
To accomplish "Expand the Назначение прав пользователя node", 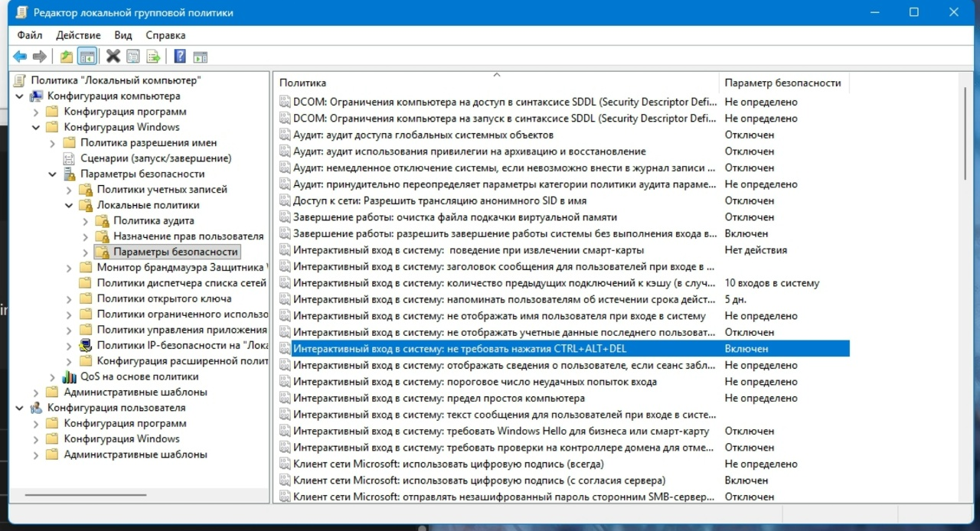I will [85, 236].
